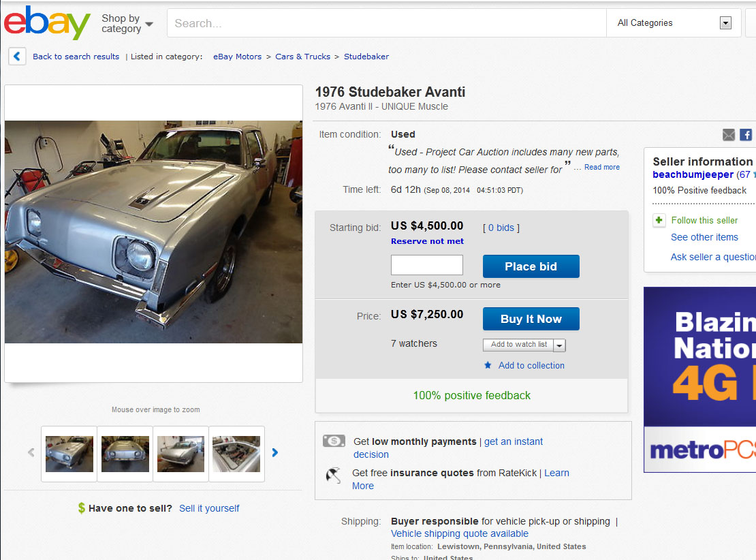Share listing on Facebook icon

pyautogui.click(x=746, y=135)
